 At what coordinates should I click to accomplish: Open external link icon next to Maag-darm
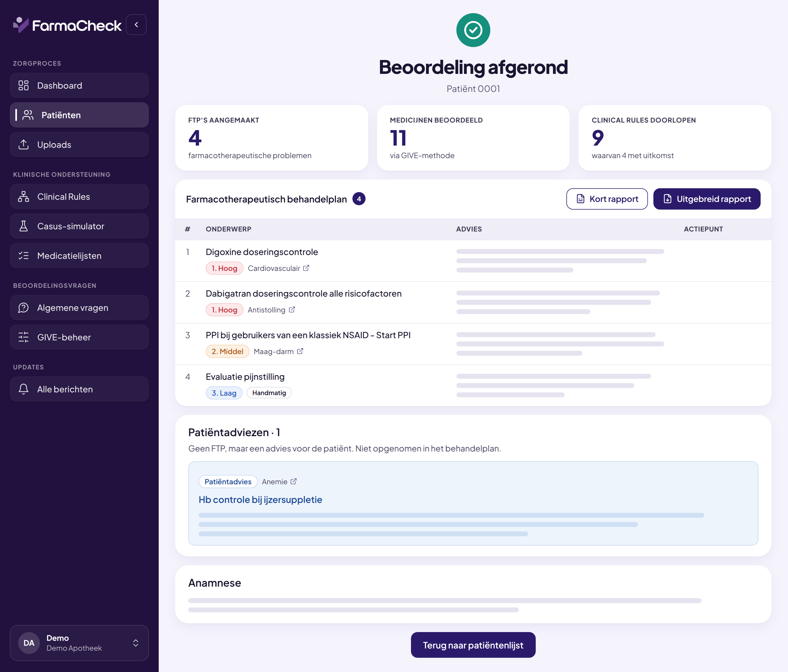point(300,351)
